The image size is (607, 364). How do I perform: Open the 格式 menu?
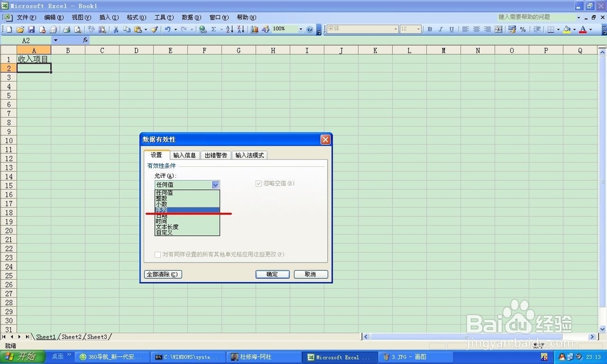click(136, 18)
